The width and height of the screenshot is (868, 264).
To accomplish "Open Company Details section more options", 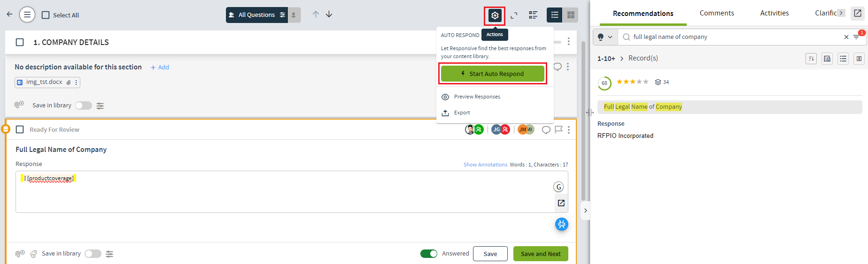I will tap(568, 41).
